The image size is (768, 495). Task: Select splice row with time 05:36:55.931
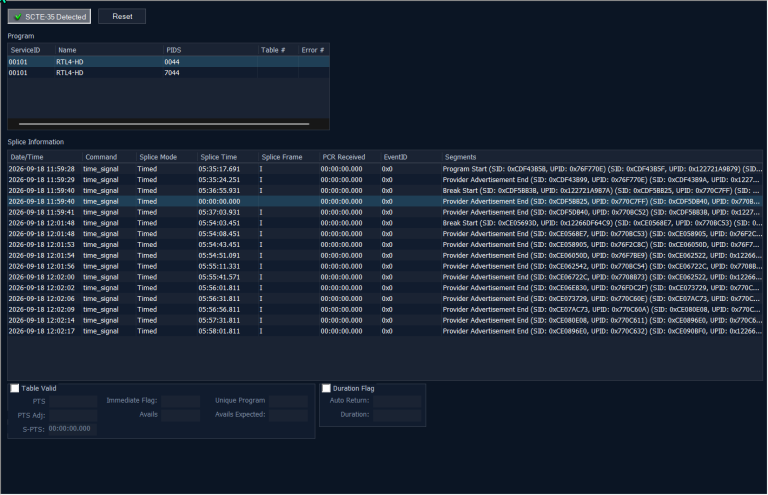coord(385,190)
